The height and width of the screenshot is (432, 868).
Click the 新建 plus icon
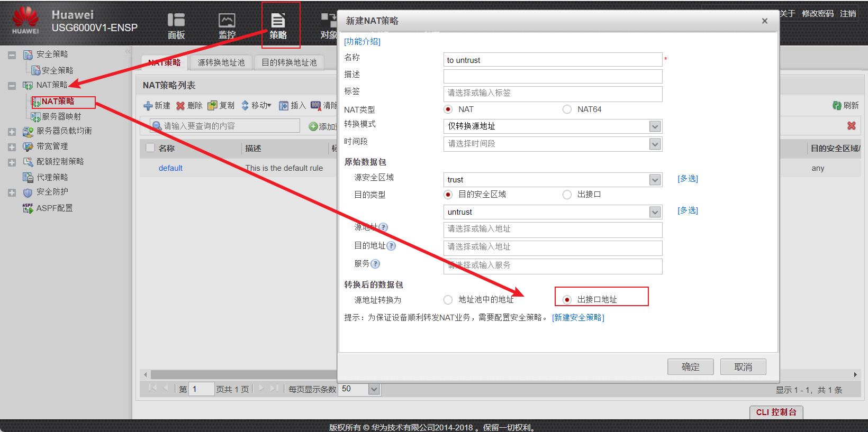[148, 106]
